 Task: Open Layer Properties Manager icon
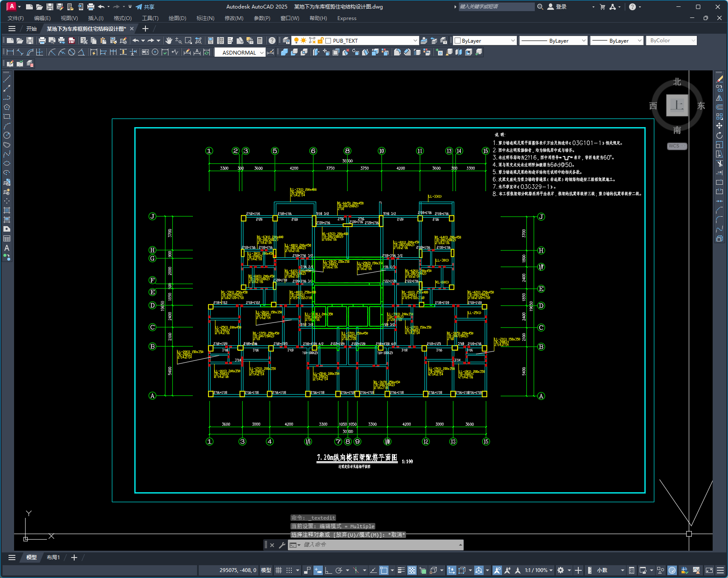pos(286,41)
